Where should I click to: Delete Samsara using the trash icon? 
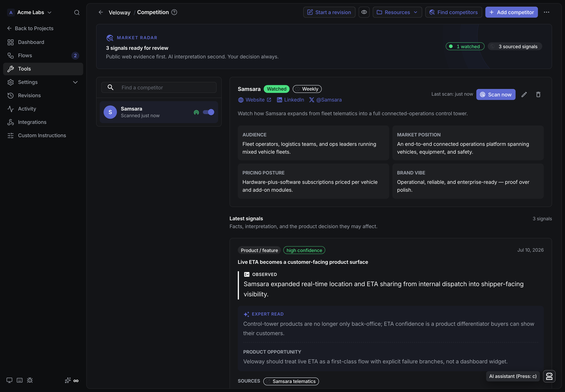tap(538, 94)
